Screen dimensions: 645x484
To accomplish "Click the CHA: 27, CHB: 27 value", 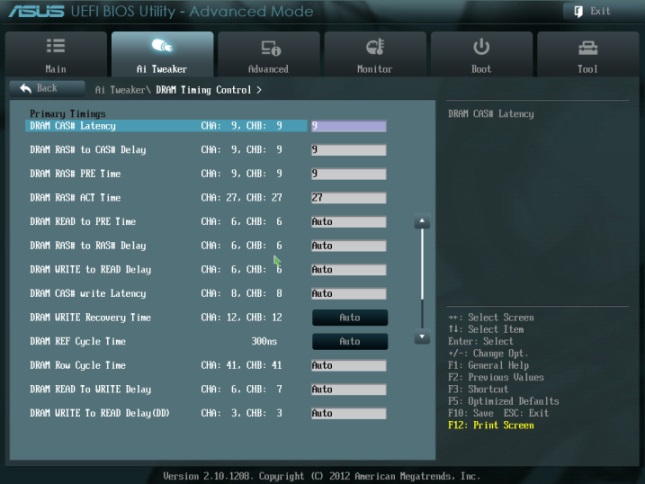I will [x=241, y=198].
